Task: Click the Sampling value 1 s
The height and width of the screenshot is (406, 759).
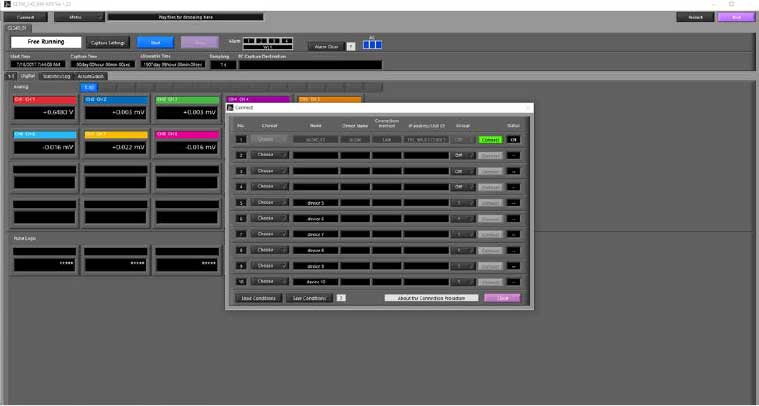Action: pos(223,64)
